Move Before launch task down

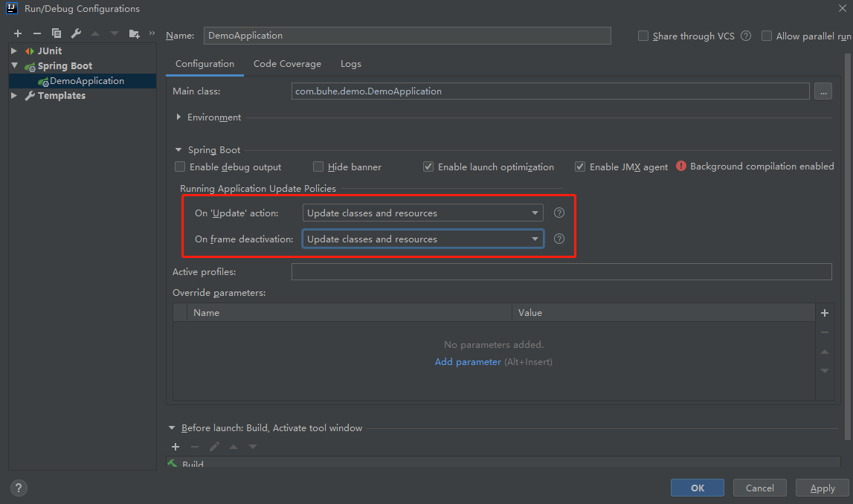point(253,446)
